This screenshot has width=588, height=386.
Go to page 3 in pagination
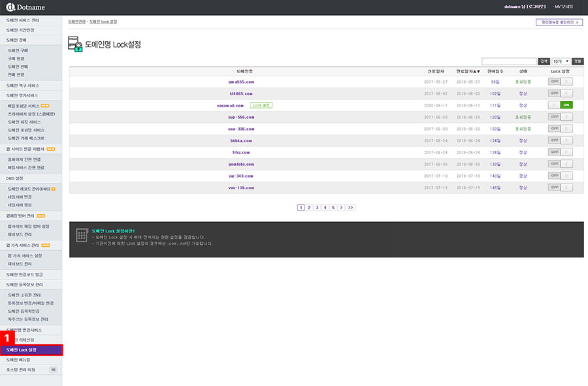(x=317, y=208)
